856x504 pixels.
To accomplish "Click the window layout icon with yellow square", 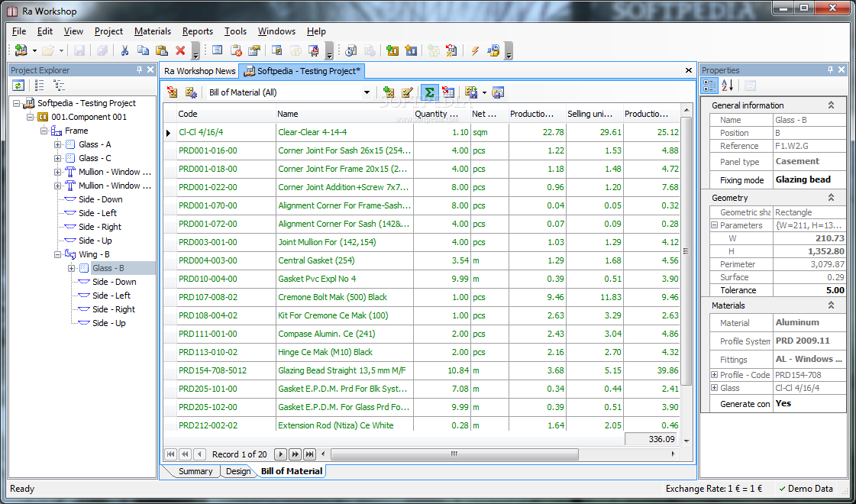I will [x=276, y=51].
